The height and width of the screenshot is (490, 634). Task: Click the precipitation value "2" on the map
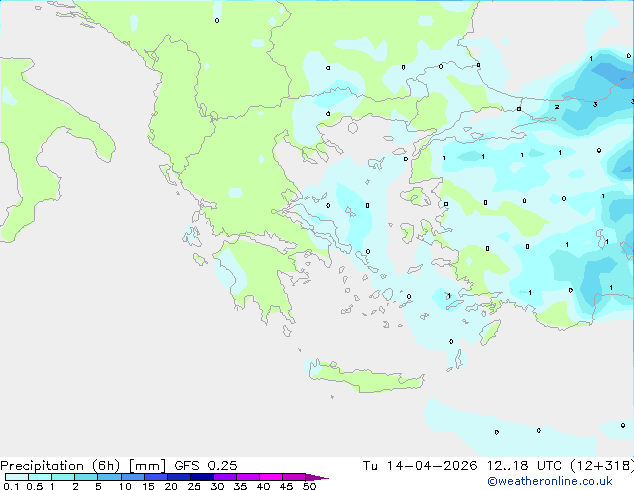(557, 107)
